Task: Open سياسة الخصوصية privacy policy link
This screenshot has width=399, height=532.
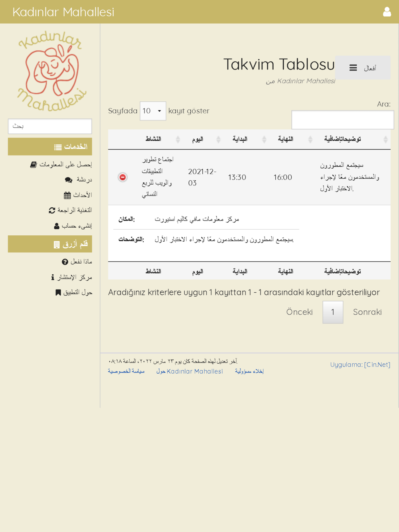Action: pos(126,371)
